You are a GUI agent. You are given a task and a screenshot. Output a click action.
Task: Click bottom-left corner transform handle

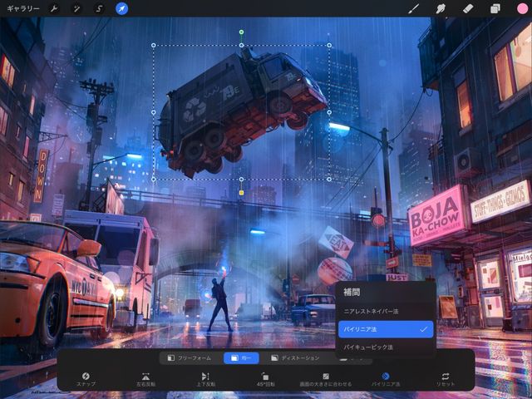[153, 180]
